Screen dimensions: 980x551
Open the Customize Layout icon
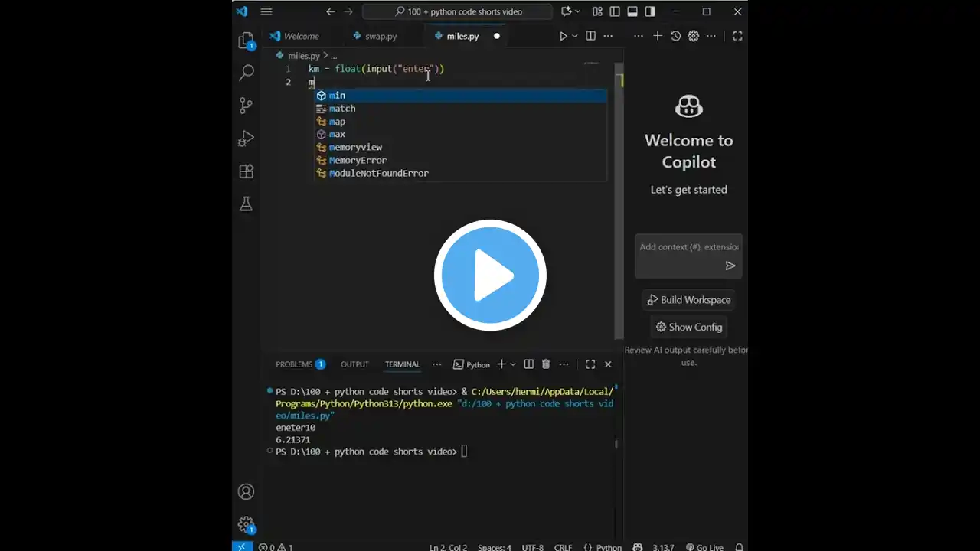click(597, 11)
